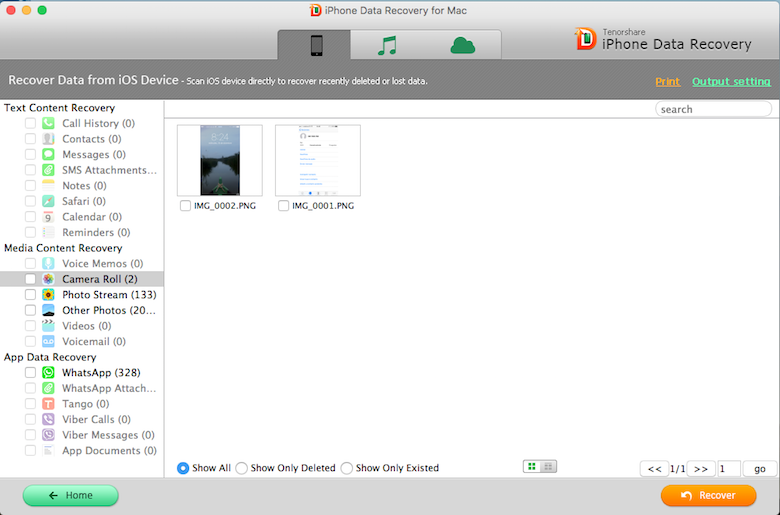Go to the previous page with <<
The height and width of the screenshot is (515, 780).
coord(654,469)
